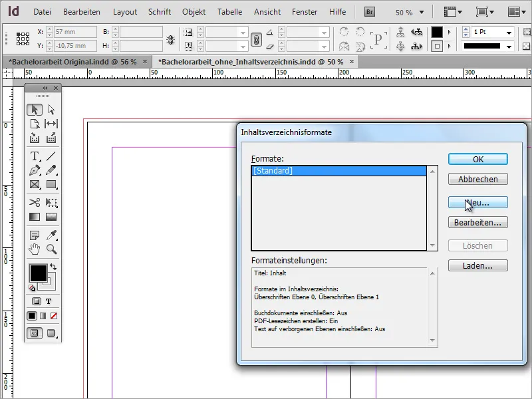The image size is (532, 399).
Task: Toggle formatting affects container button
Action: tap(37, 301)
